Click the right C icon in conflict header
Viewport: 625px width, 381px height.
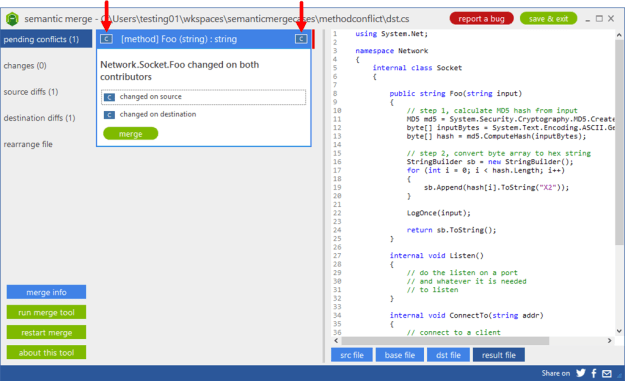[x=301, y=39]
